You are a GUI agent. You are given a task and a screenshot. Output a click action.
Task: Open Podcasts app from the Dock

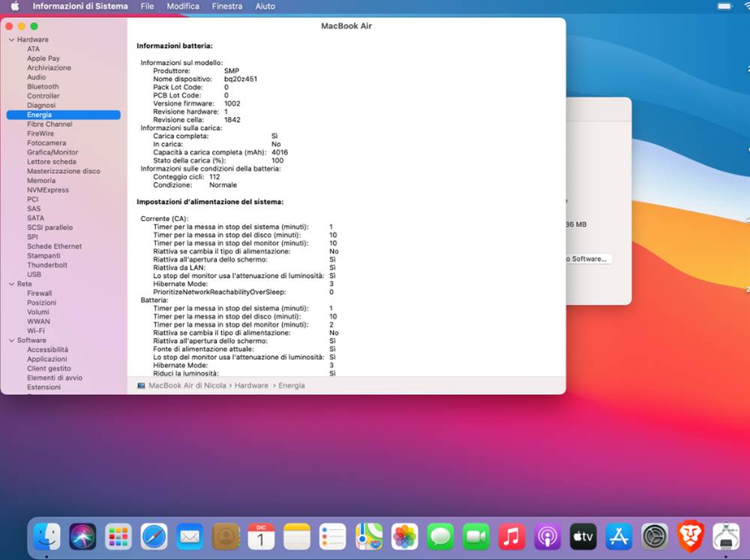pyautogui.click(x=547, y=536)
